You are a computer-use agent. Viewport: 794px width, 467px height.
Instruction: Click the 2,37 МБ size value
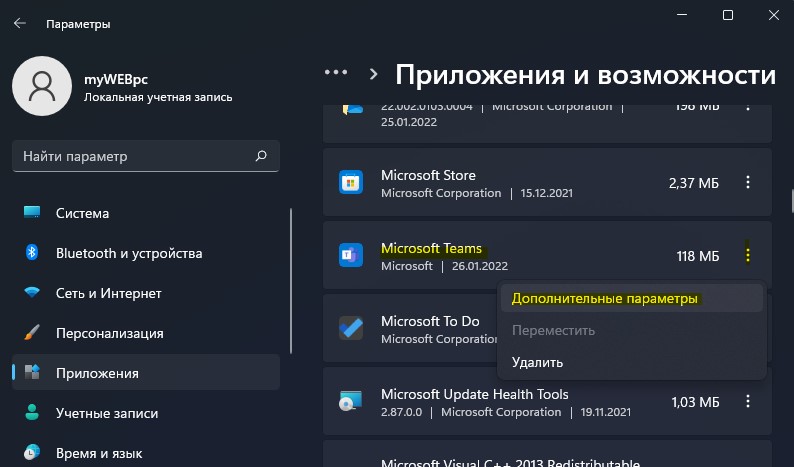(694, 183)
